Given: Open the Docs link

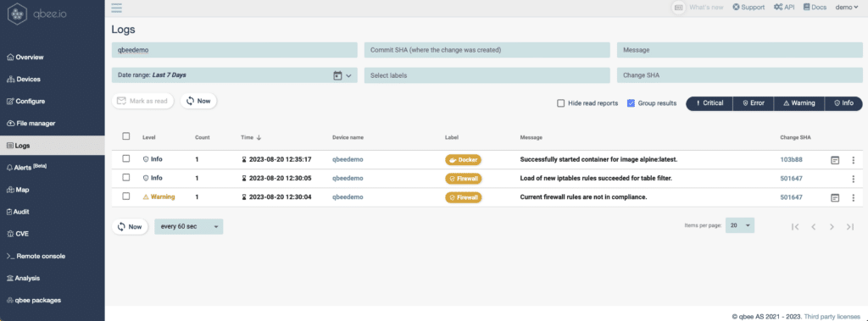Looking at the screenshot, I should 815,7.
